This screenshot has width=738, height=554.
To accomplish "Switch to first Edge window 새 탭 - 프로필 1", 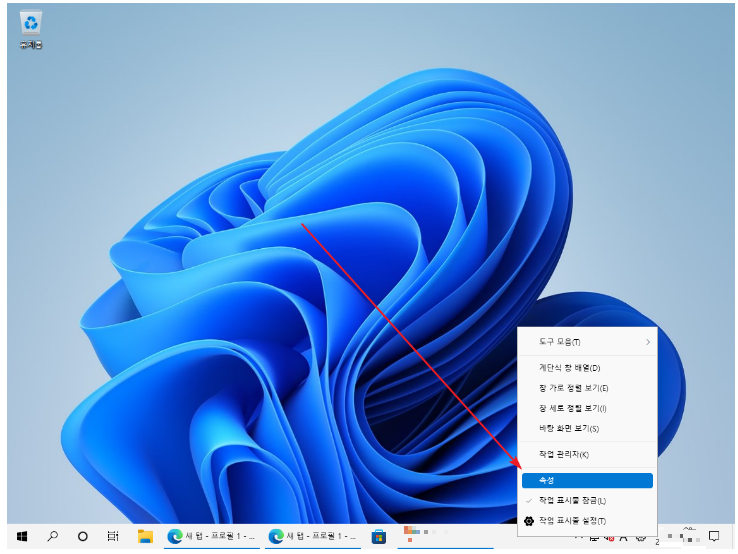I will [212, 536].
